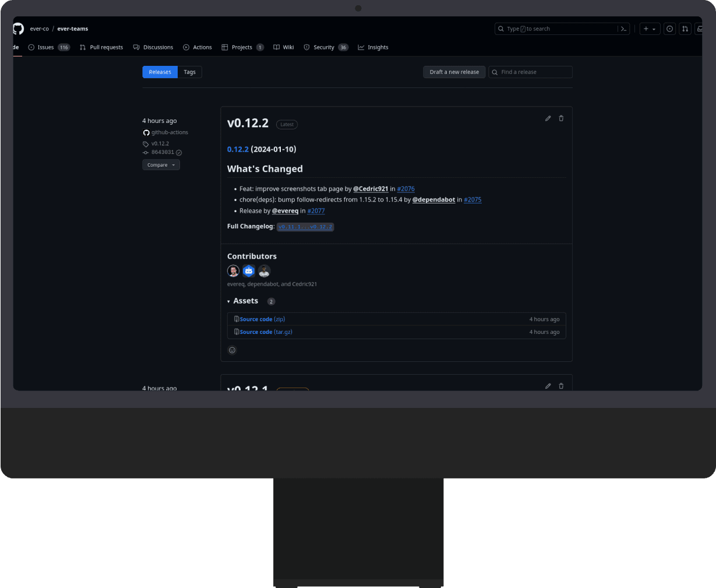
Task: View the Insights tab
Action: click(x=373, y=47)
